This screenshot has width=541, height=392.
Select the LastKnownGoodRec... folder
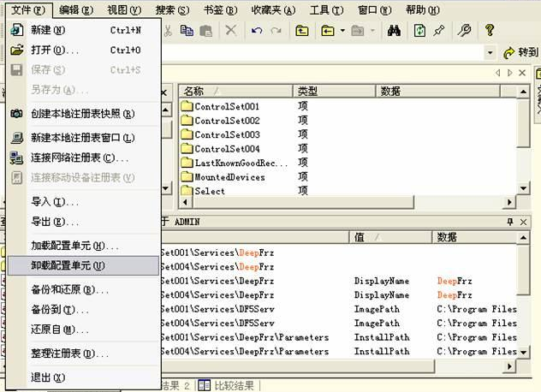coord(234,163)
